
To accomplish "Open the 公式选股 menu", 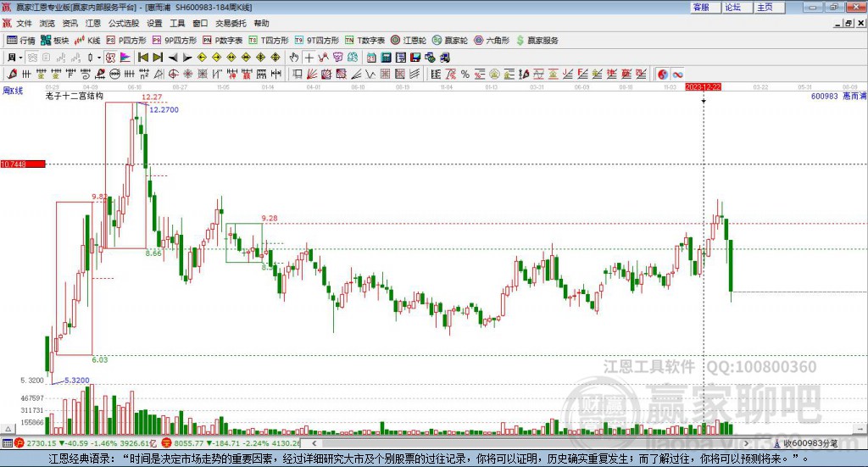I will 124,23.
